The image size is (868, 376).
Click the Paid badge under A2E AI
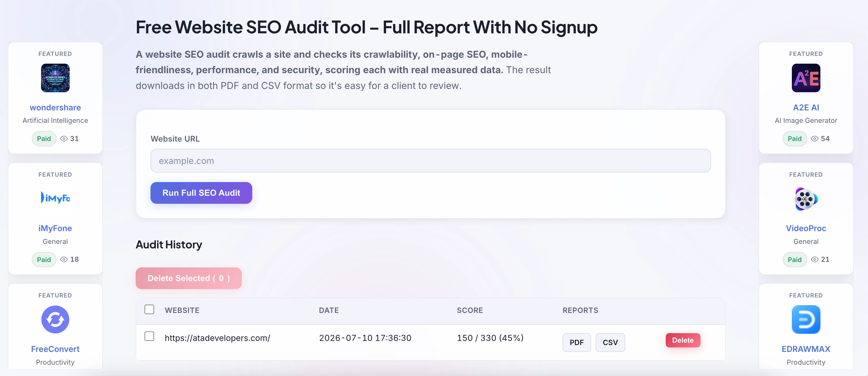[x=795, y=139]
